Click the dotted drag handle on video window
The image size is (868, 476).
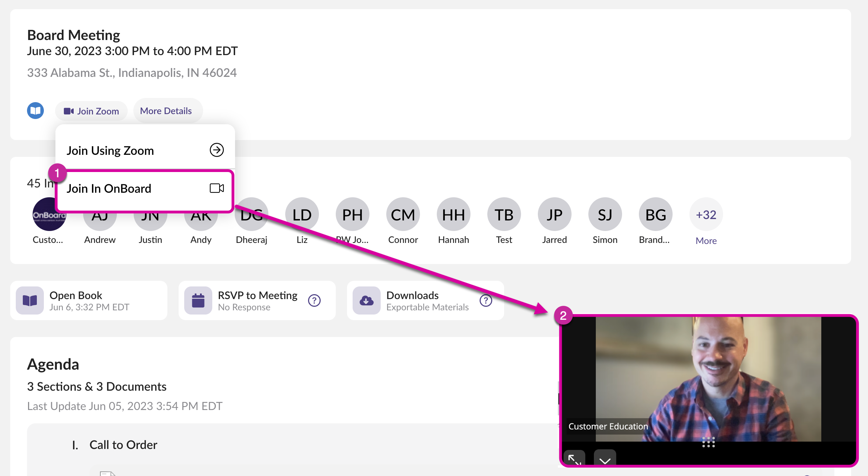708,442
